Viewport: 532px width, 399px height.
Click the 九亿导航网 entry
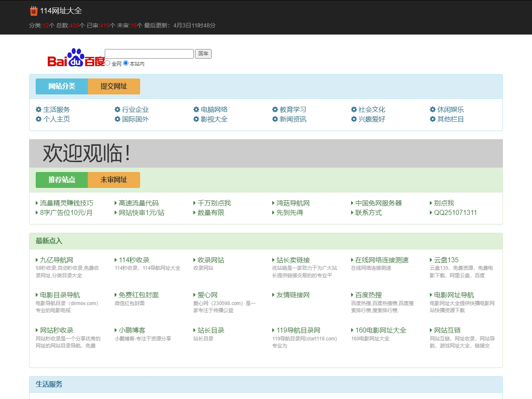point(56,259)
